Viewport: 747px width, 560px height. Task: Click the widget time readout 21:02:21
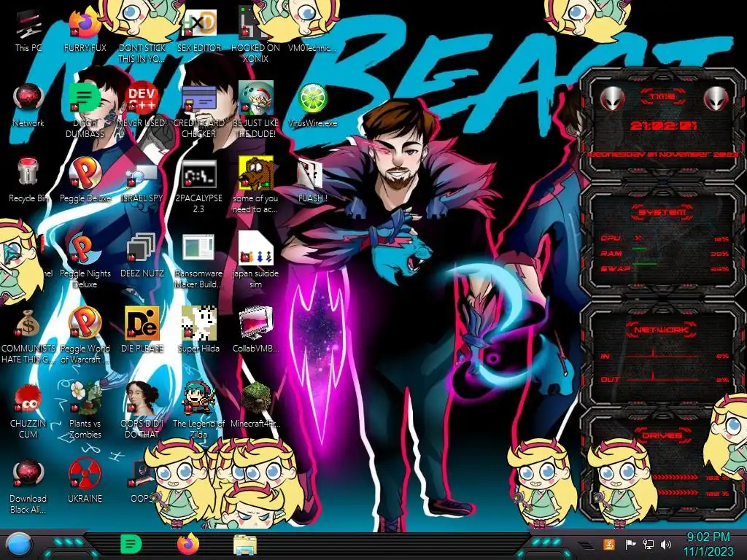click(662, 125)
